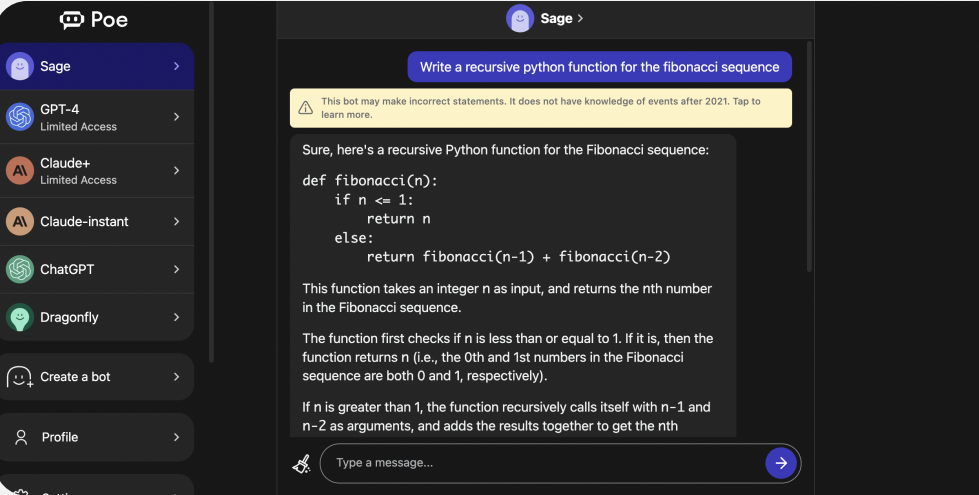This screenshot has height=495, width=979.
Task: Click the Poe wordmark text
Action: point(109,20)
